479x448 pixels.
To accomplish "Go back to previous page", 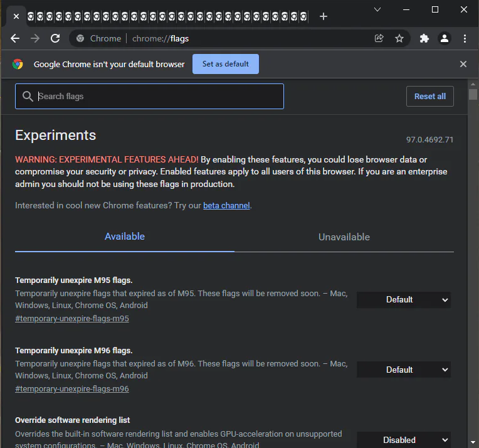I will tap(15, 38).
